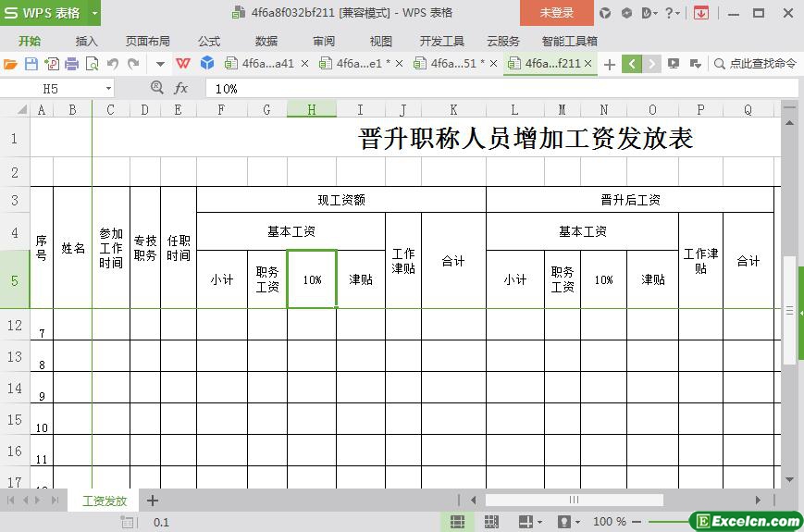804x532 pixels.
Task: Add a new sheet with plus button
Action: pyautogui.click(x=153, y=501)
